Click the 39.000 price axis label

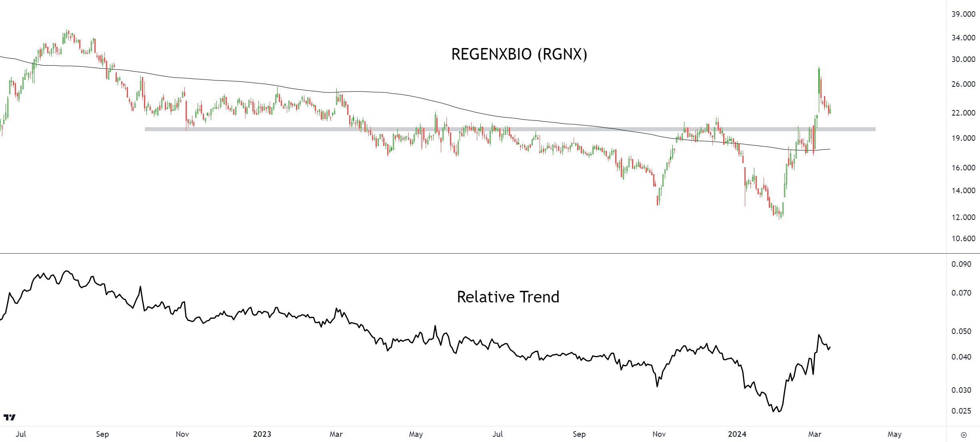(x=963, y=14)
